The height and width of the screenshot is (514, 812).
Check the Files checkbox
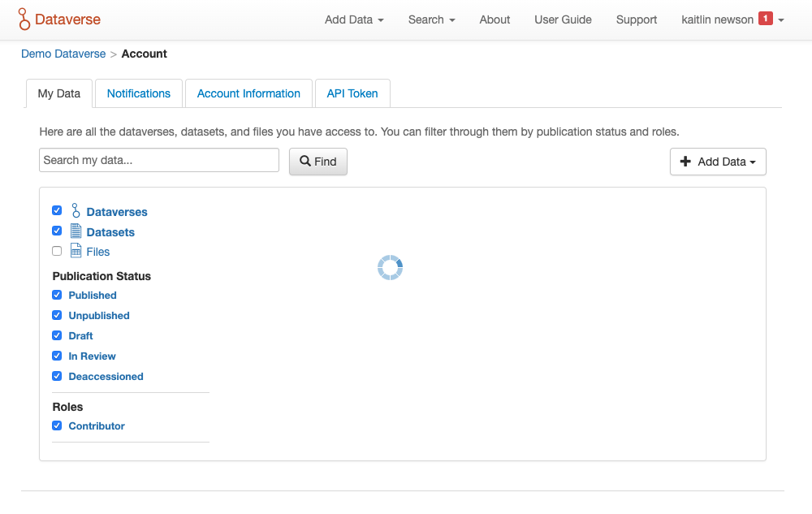57,251
